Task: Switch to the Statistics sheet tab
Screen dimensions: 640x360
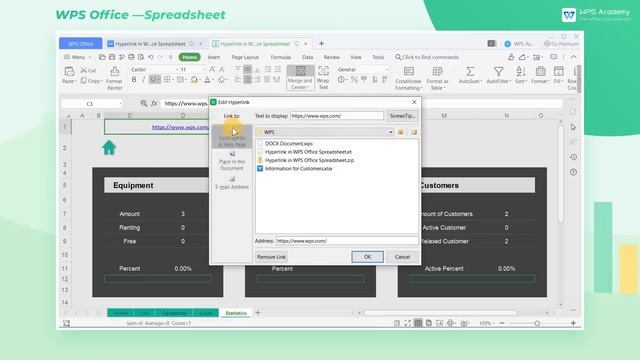Action: [236, 313]
